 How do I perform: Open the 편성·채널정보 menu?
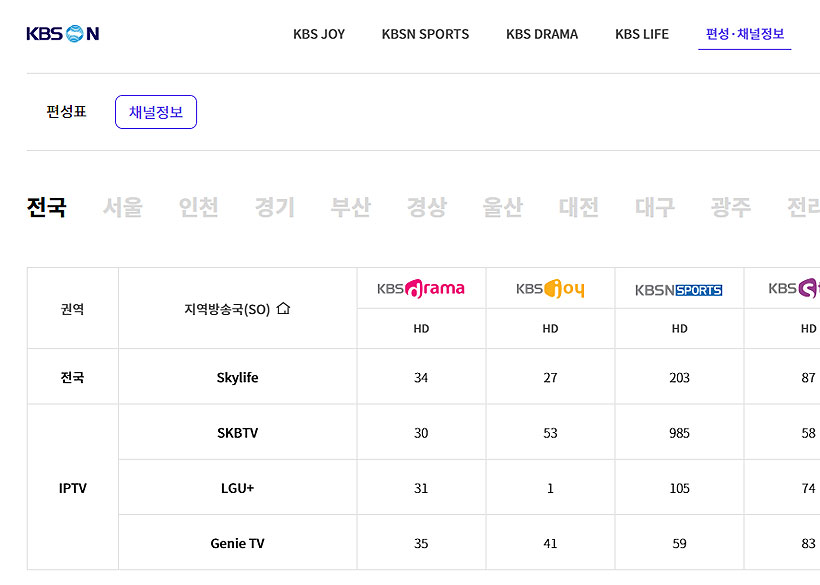[745, 34]
